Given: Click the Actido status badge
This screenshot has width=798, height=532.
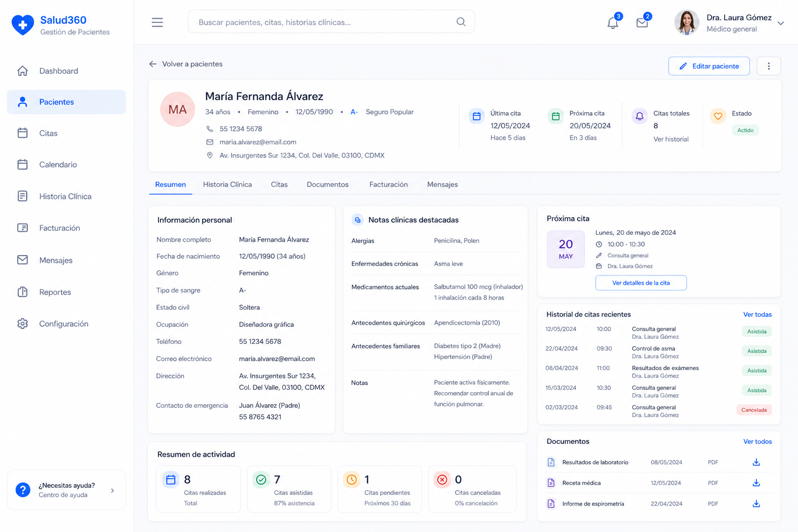Looking at the screenshot, I should click(746, 130).
